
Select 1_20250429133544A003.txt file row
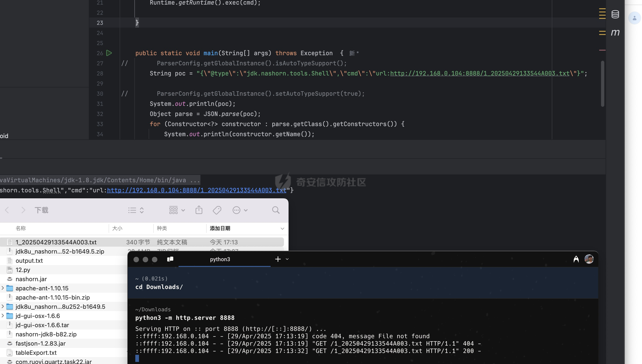pos(56,242)
